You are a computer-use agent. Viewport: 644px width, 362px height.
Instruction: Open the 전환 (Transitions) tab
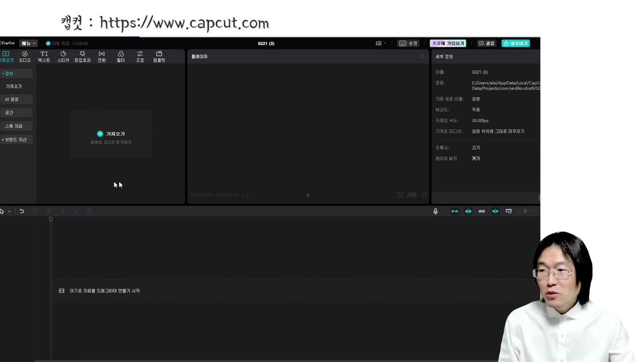point(102,57)
